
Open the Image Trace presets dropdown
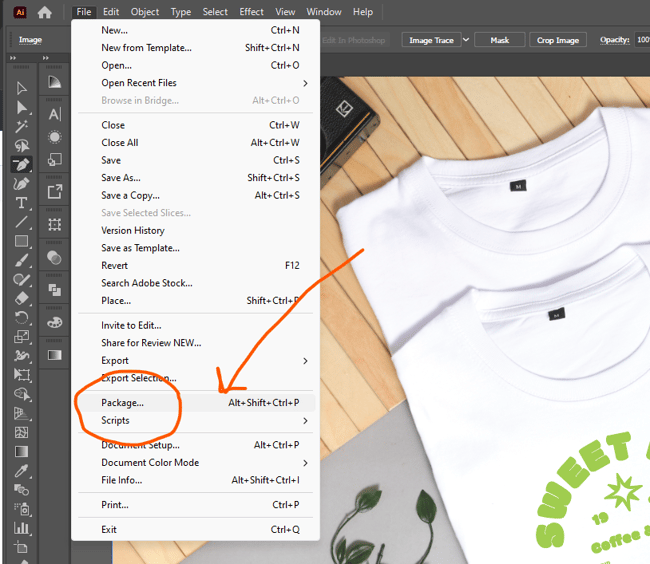click(x=466, y=40)
